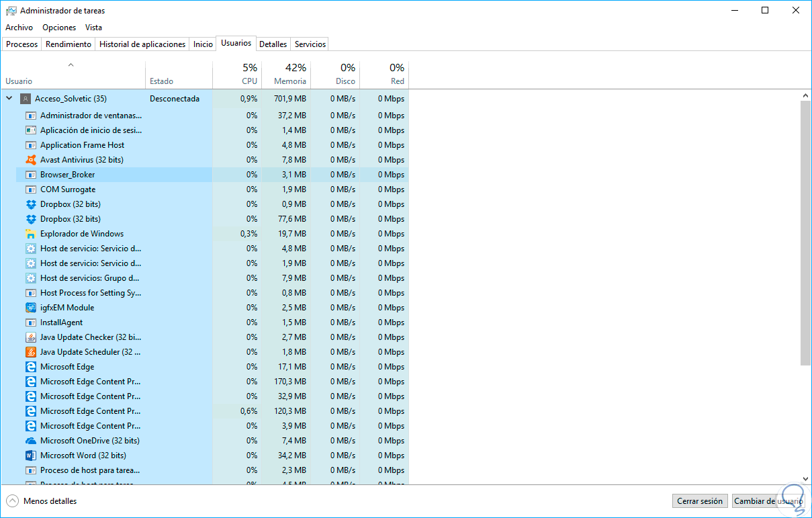The height and width of the screenshot is (518, 812).
Task: Click the InstallAgent process icon
Action: point(30,322)
